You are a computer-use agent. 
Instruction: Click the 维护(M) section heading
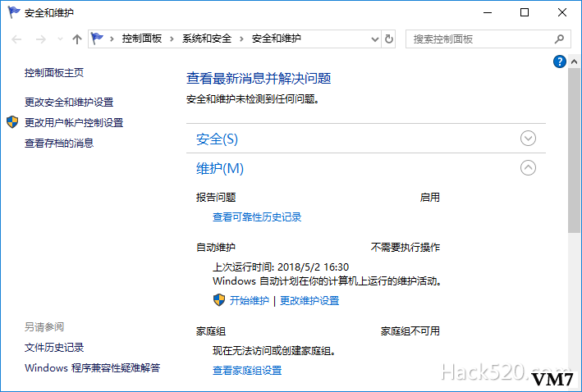220,168
